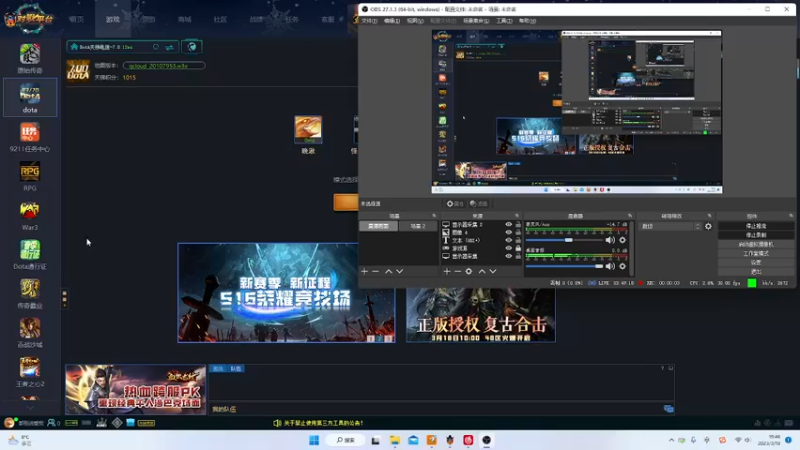Toggle visibility of 图像 4 source

[x=509, y=232]
